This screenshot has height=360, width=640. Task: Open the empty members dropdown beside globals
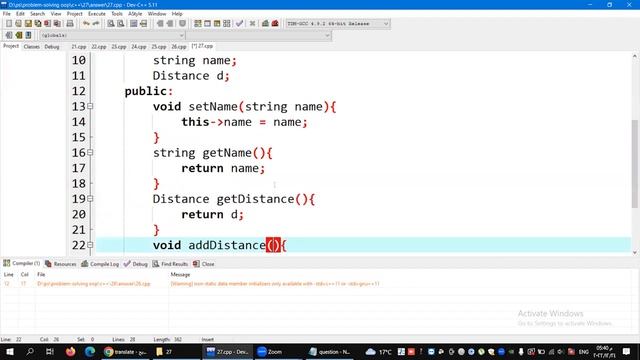[x=258, y=36]
